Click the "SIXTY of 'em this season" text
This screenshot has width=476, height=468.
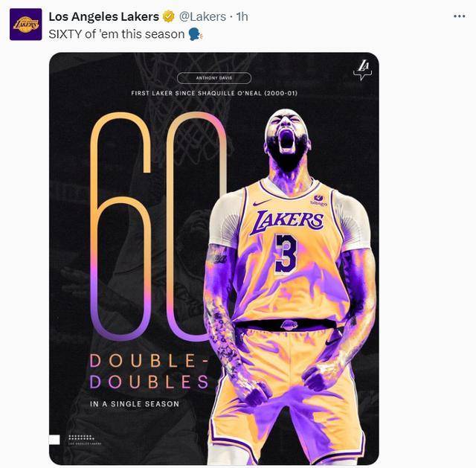[x=116, y=34]
